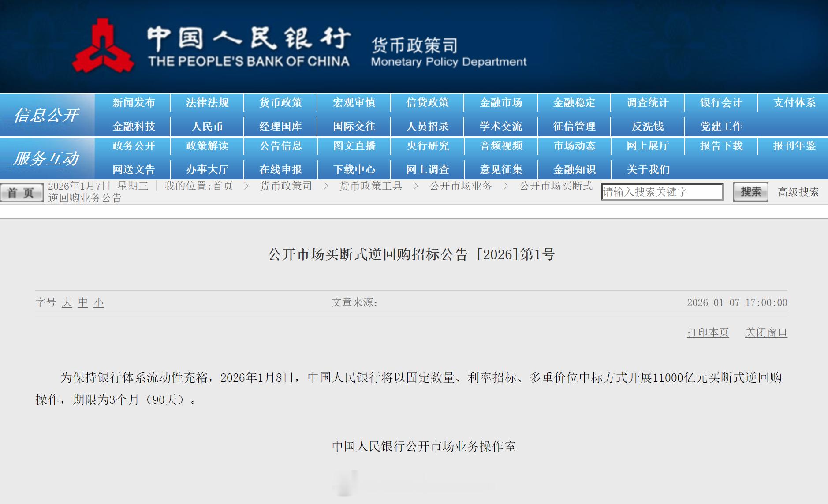Go to 下载中心 page

click(x=354, y=170)
